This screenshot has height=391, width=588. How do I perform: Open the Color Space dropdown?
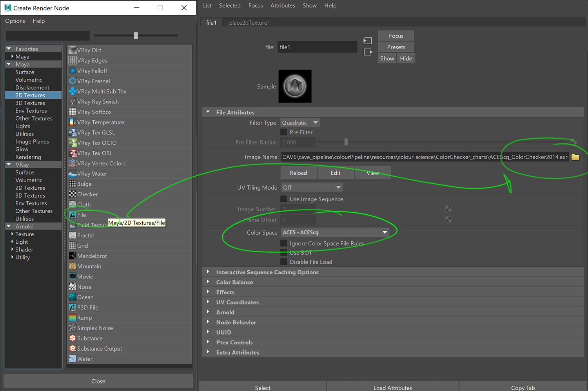[x=335, y=232]
